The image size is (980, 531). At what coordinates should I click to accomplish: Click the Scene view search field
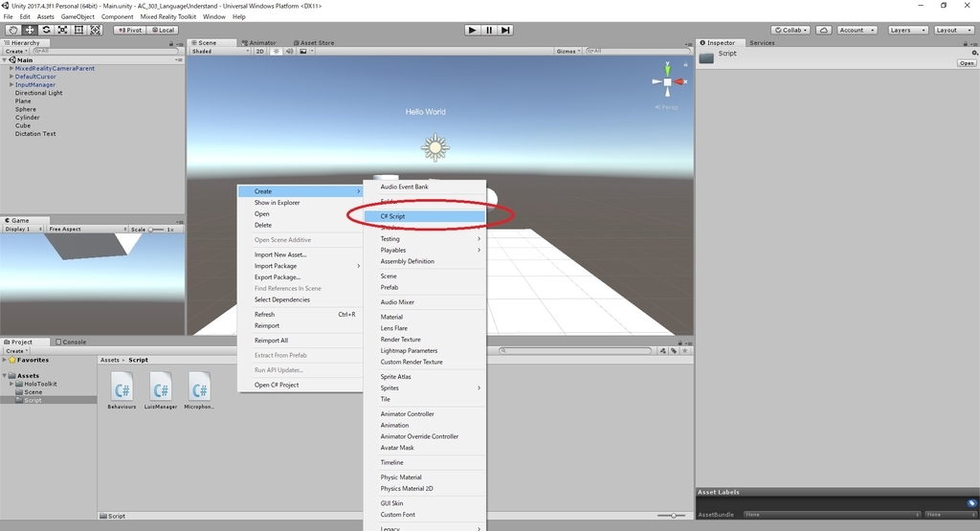pos(636,52)
